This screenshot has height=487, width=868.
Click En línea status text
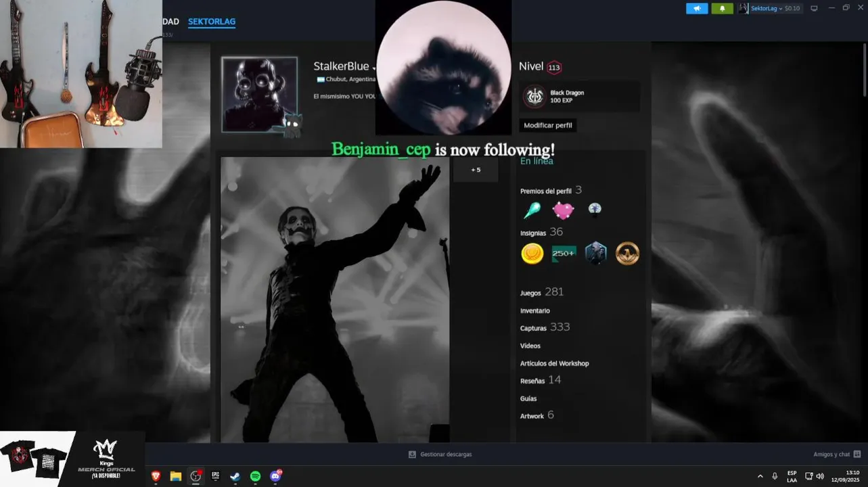point(536,161)
